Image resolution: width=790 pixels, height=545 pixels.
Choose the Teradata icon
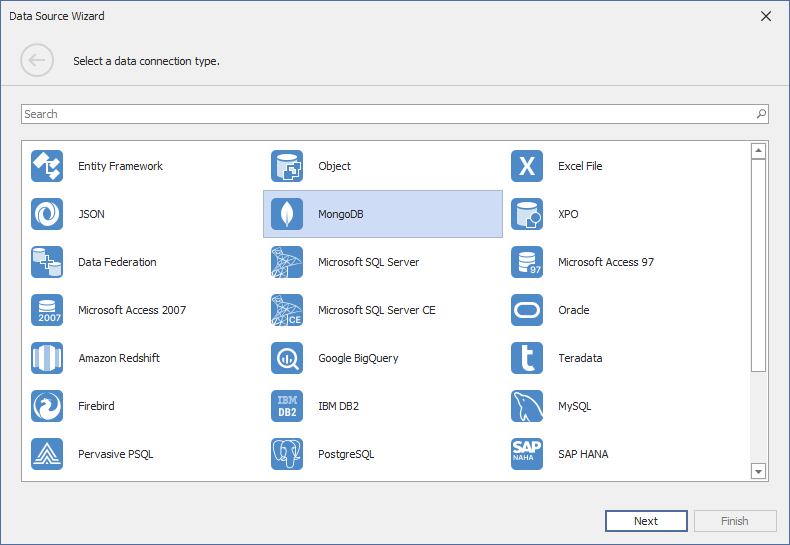[x=526, y=358]
